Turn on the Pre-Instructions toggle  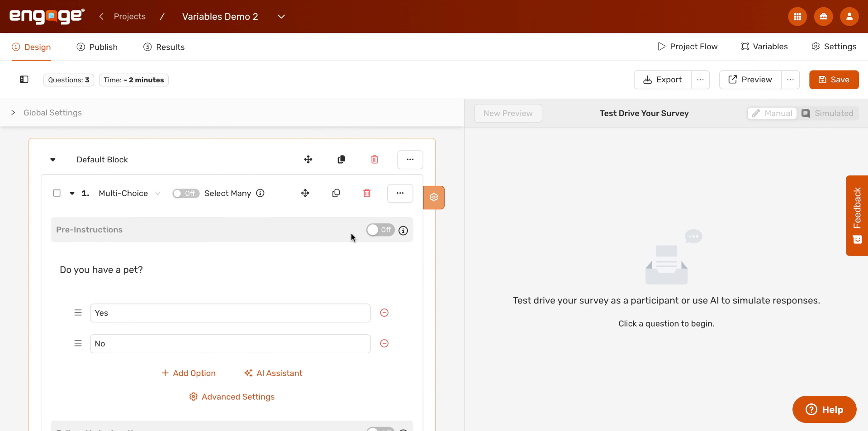point(380,230)
